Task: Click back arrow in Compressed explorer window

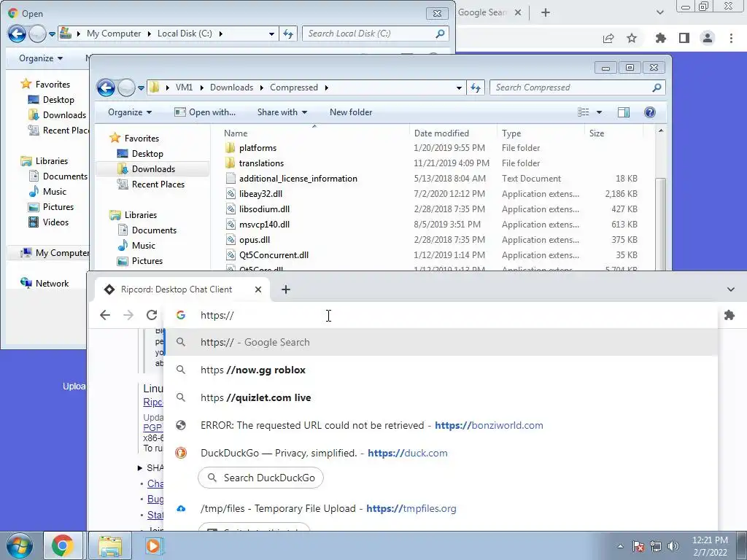Action: pyautogui.click(x=106, y=87)
